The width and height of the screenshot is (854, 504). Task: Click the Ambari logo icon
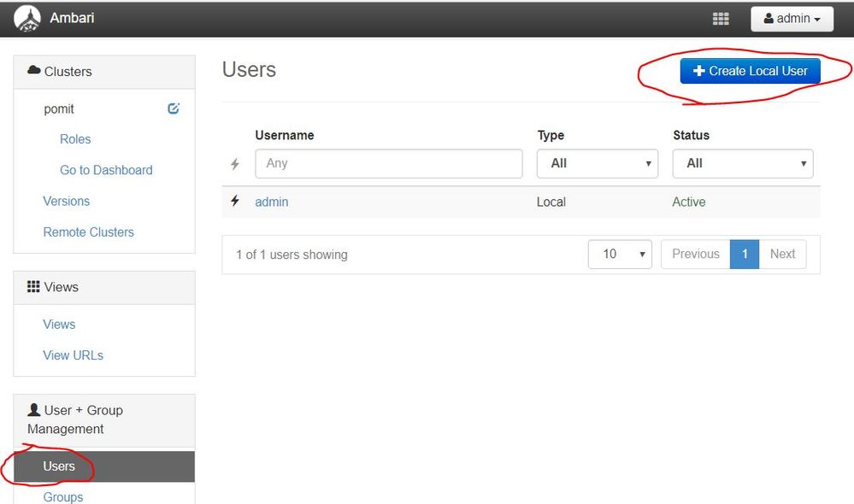coord(27,18)
